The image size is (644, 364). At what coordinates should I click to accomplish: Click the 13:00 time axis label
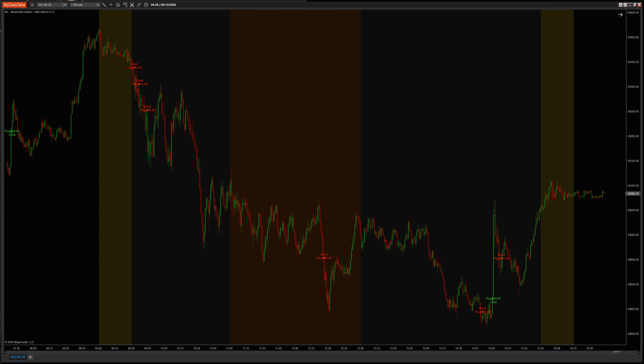[360, 348]
